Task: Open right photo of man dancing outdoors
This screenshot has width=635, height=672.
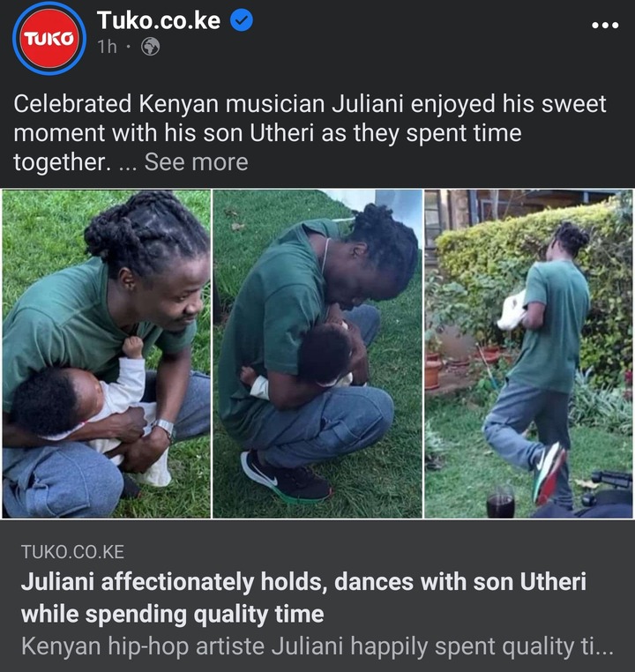Action: pos(528,354)
